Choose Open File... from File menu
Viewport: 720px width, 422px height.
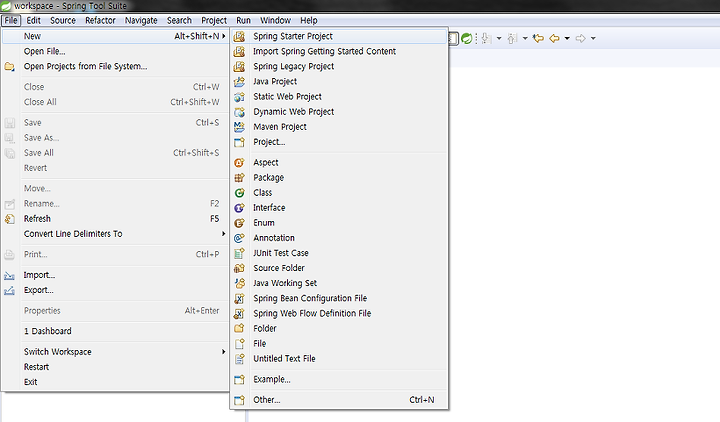click(x=115, y=51)
